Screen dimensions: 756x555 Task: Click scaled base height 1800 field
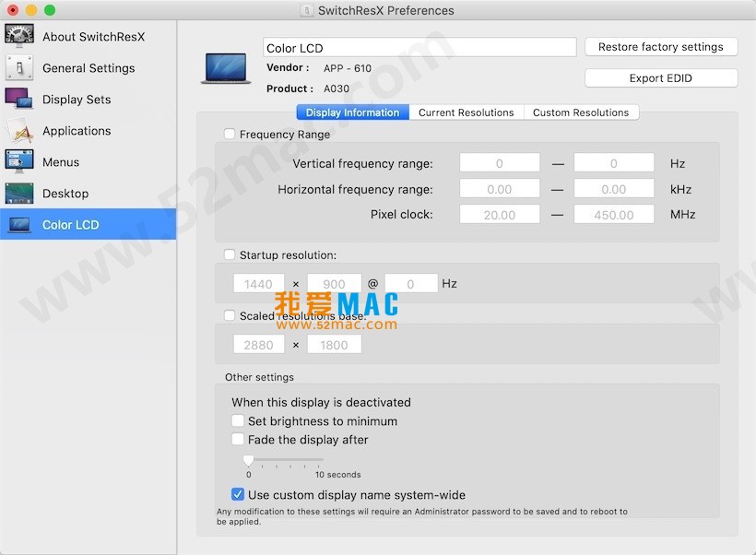[x=334, y=344]
